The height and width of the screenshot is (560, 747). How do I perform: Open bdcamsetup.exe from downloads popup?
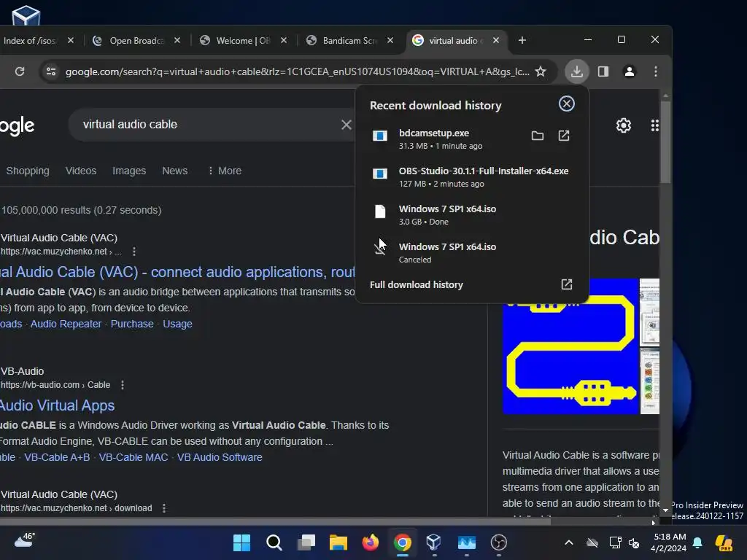tap(564, 136)
